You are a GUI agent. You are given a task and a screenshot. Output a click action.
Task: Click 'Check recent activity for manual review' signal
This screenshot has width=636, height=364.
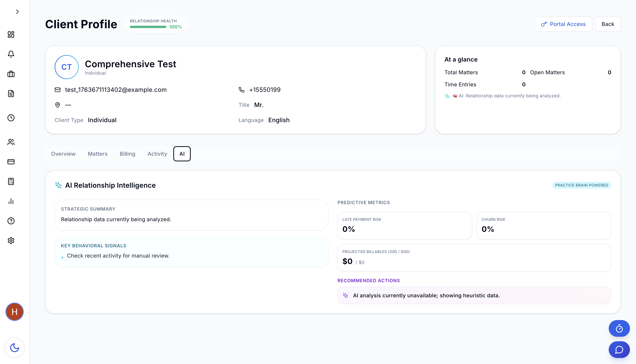[x=118, y=256]
